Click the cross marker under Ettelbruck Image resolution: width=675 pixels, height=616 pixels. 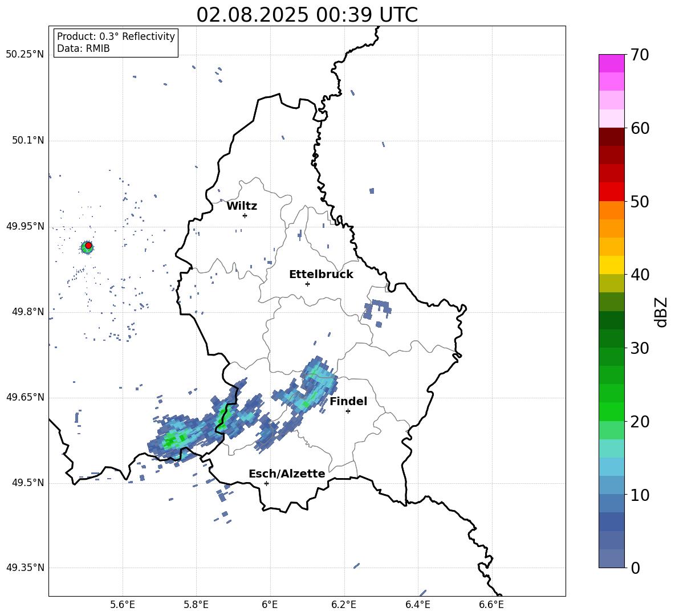pos(307,284)
